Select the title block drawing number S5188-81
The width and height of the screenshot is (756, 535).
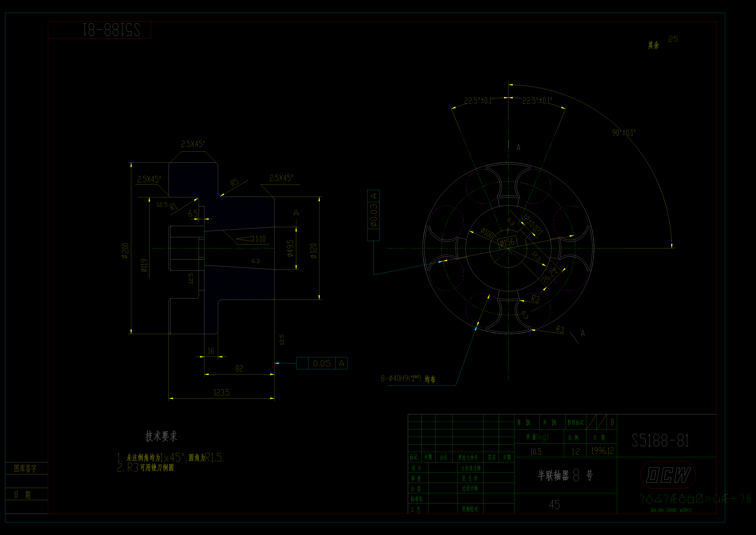[x=661, y=440]
